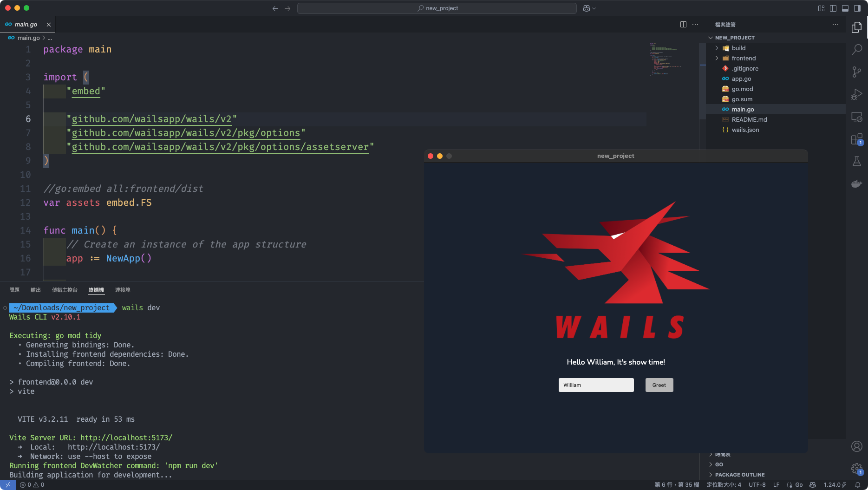Click the Greet button in Wails app
The height and width of the screenshot is (490, 868).
[659, 385]
